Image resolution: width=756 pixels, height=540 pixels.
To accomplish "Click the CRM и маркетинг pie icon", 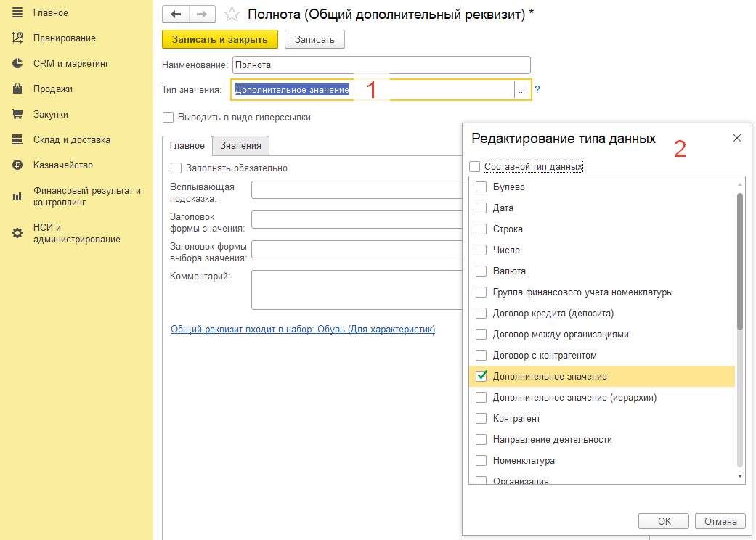I will [x=17, y=63].
